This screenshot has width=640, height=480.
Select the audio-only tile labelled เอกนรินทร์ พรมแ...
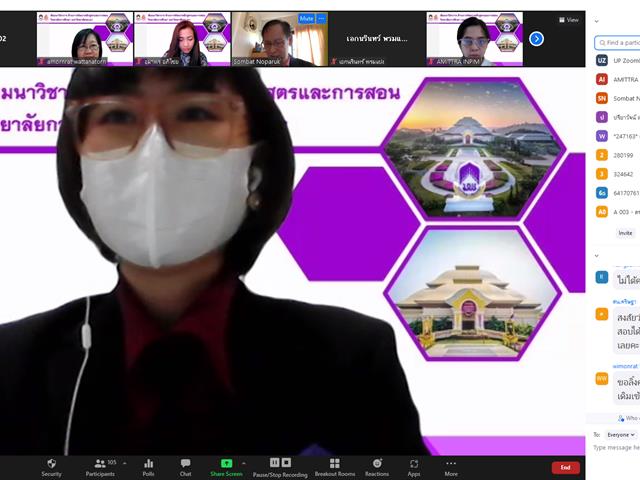click(377, 39)
